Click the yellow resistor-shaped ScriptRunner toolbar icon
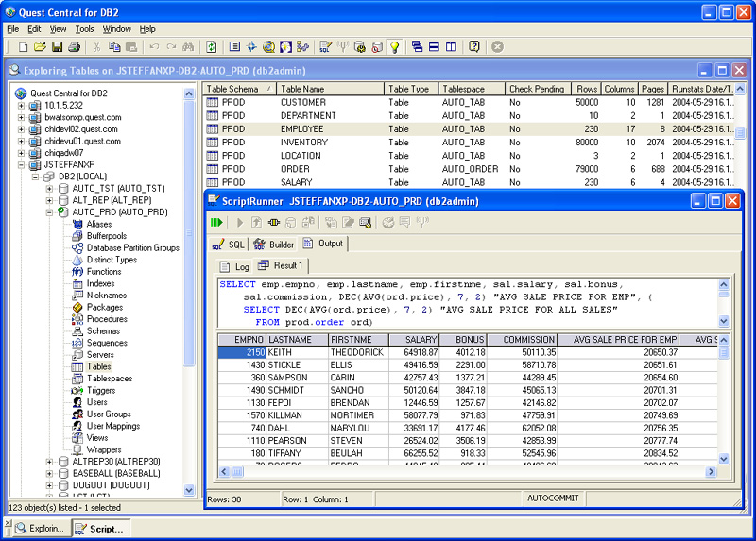The width and height of the screenshot is (756, 541). point(273,222)
